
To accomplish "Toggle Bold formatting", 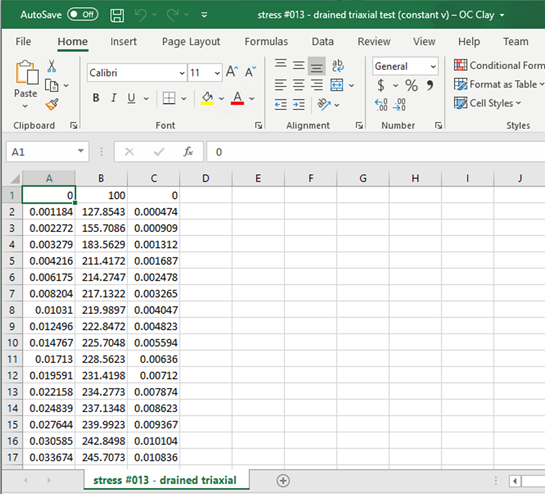I will [96, 98].
